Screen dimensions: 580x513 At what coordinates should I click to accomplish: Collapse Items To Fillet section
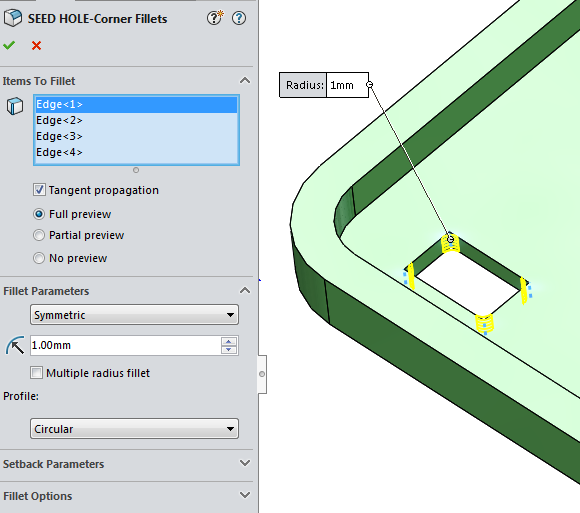(x=245, y=80)
